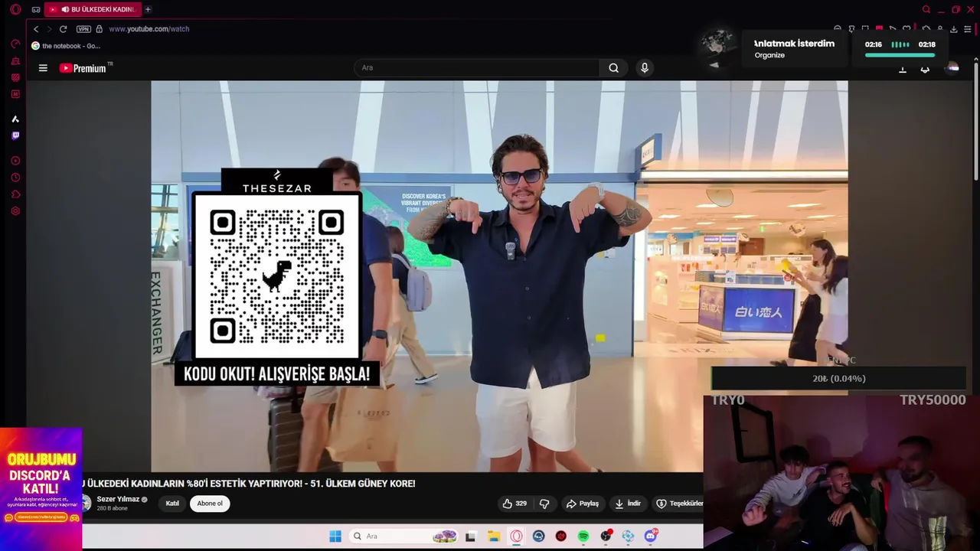Open Spotify from taskbar
This screenshot has height=551, width=980.
[x=583, y=536]
